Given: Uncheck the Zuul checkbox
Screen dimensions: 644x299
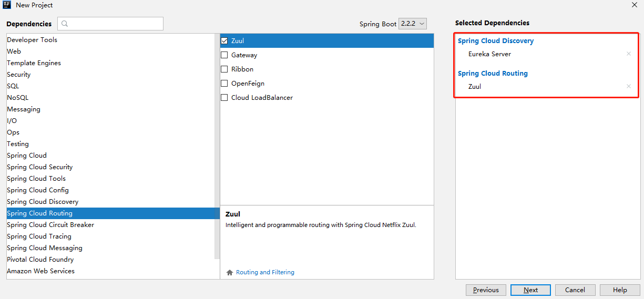Looking at the screenshot, I should [x=224, y=41].
